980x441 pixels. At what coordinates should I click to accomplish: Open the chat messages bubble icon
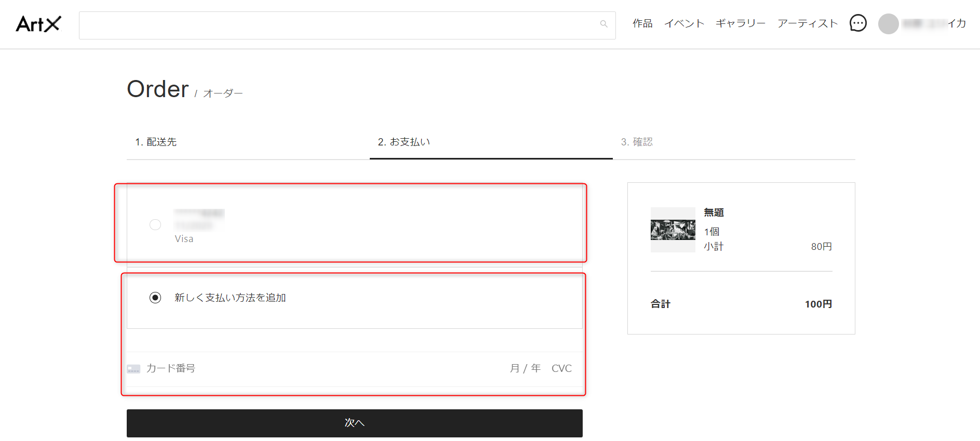coord(858,23)
